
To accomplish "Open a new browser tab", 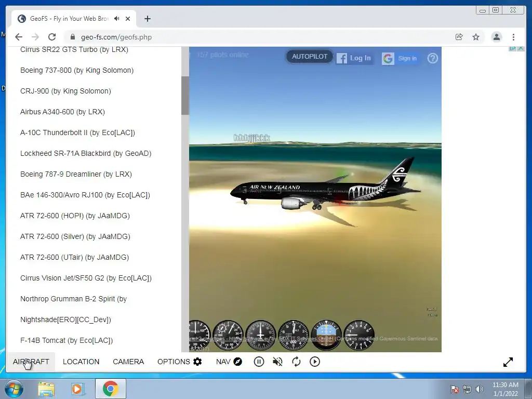I will click(147, 19).
